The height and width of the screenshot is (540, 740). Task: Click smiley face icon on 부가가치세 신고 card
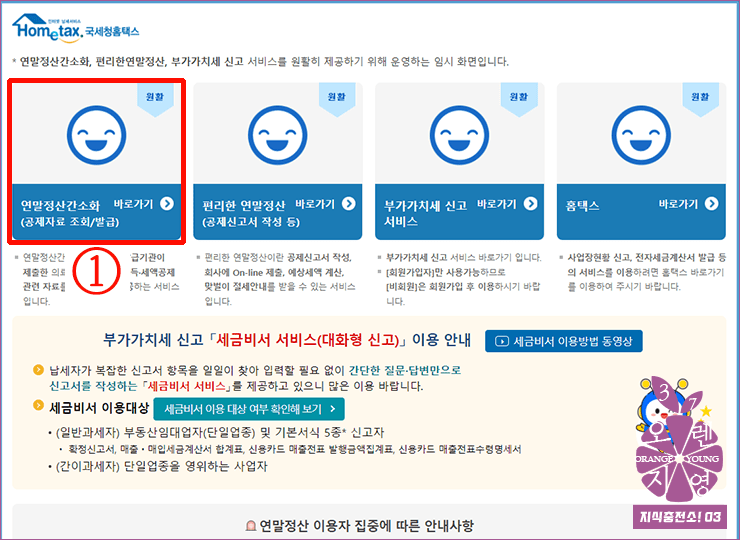pos(459,135)
